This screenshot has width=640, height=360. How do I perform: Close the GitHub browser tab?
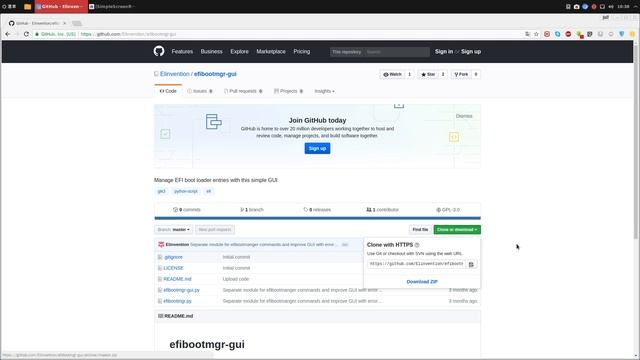point(64,23)
